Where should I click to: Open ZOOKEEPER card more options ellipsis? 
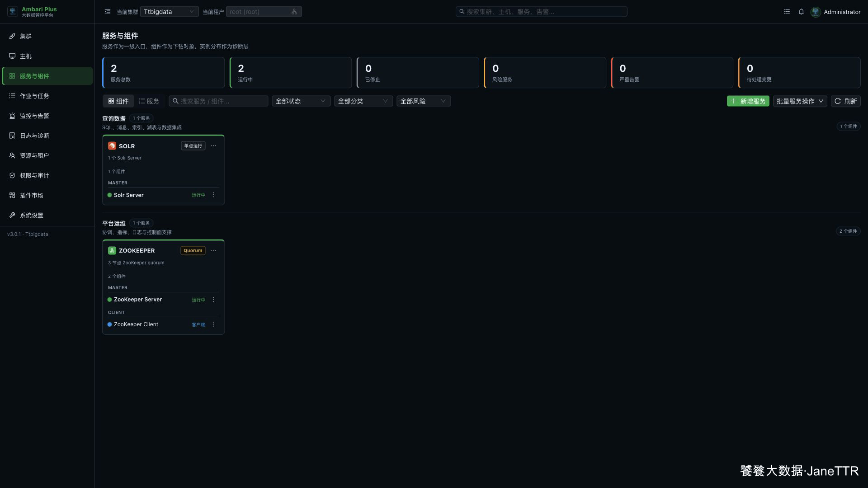pyautogui.click(x=213, y=250)
